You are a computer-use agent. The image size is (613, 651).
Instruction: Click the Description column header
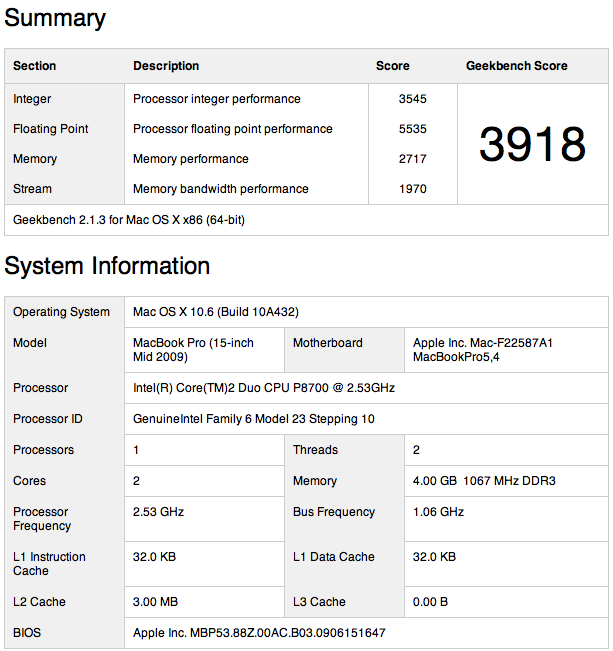tap(166, 66)
